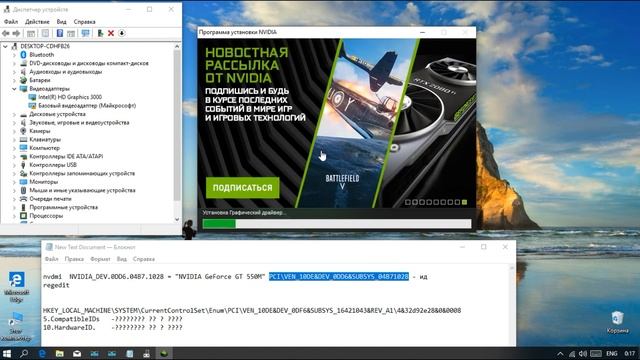Switch to Notepad via its taskbar icon

129,353
